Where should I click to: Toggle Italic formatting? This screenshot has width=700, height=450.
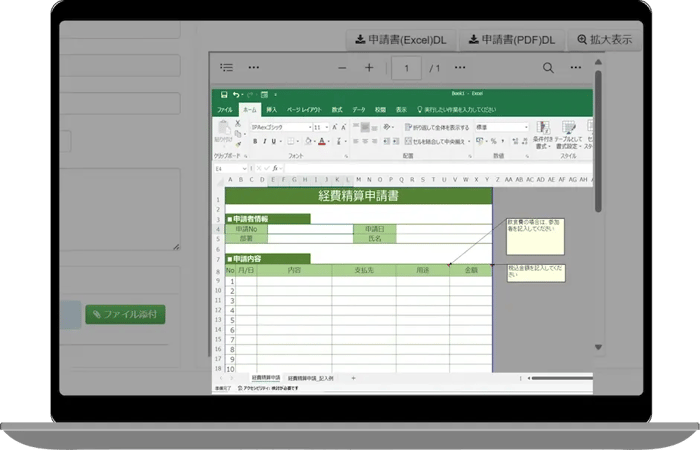click(264, 142)
